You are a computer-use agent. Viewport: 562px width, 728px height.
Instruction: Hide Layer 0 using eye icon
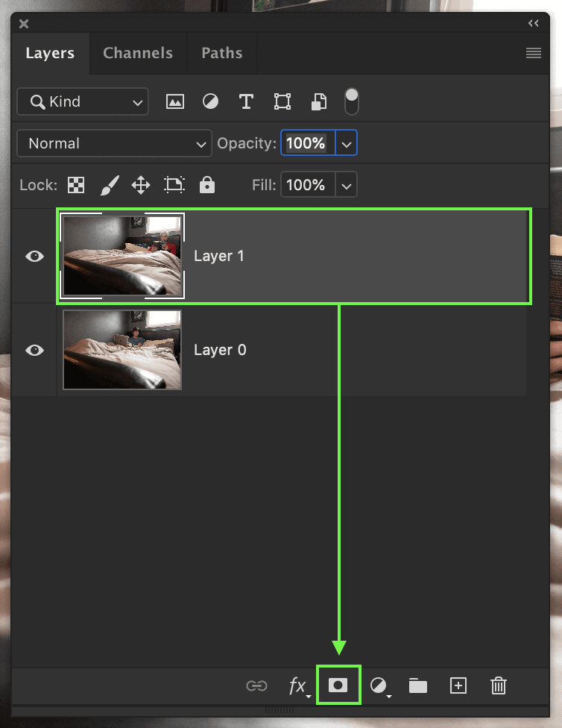35,350
